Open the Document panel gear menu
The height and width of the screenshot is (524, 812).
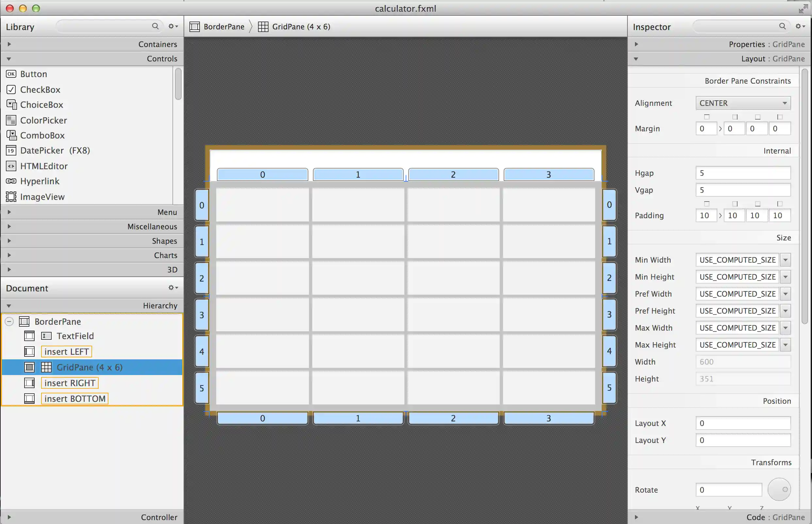tap(173, 288)
